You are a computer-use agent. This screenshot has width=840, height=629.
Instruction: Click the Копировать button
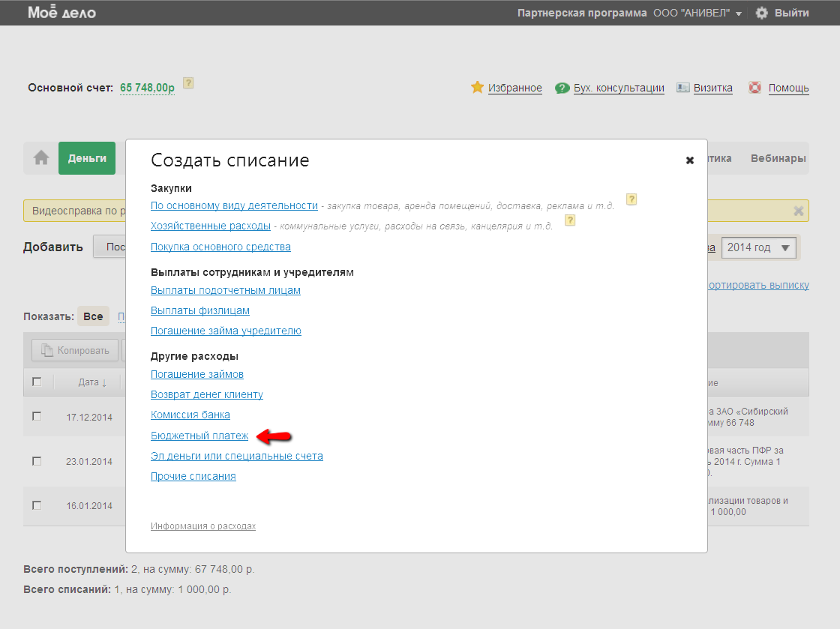coord(75,350)
